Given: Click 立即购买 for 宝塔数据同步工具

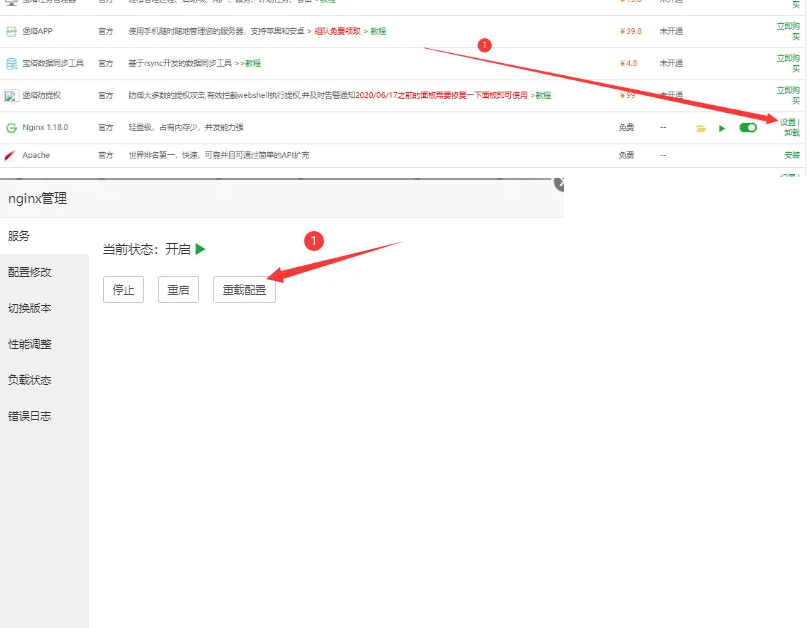Looking at the screenshot, I should (788, 64).
